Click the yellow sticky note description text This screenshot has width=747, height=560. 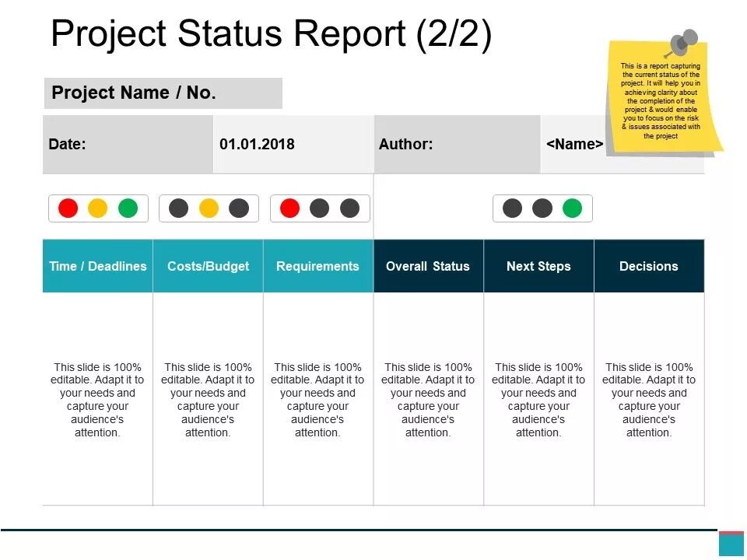click(661, 101)
